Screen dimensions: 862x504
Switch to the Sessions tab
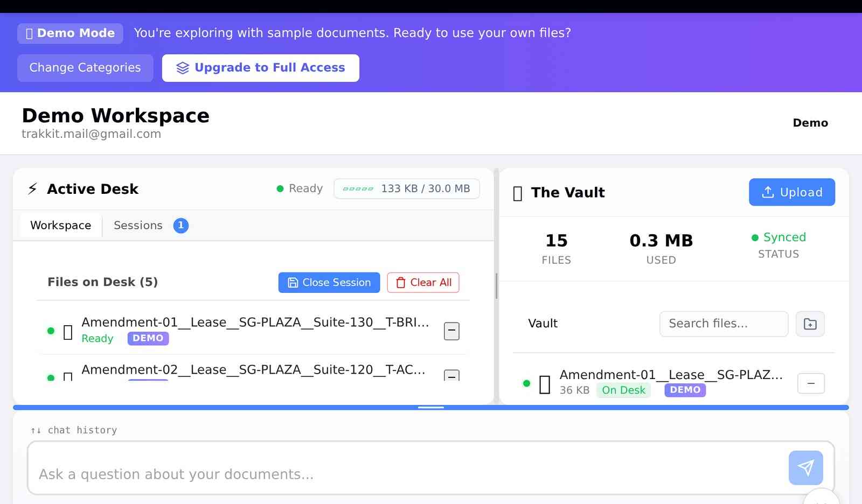138,225
